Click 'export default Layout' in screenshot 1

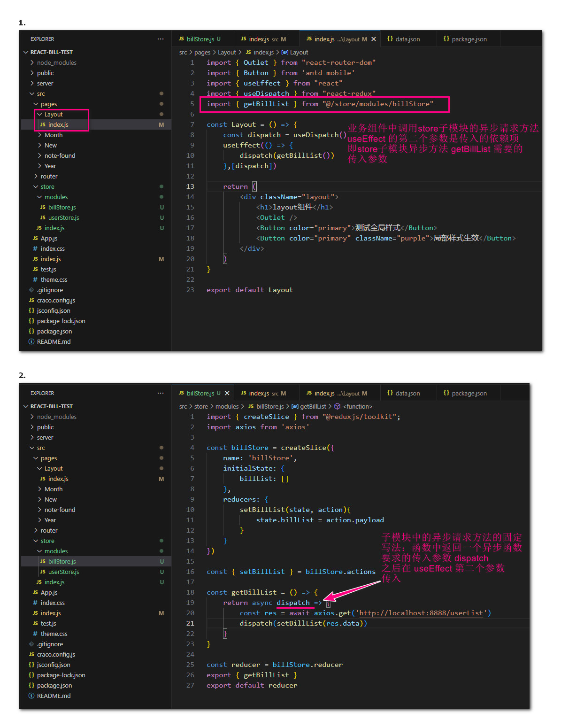[x=250, y=290]
